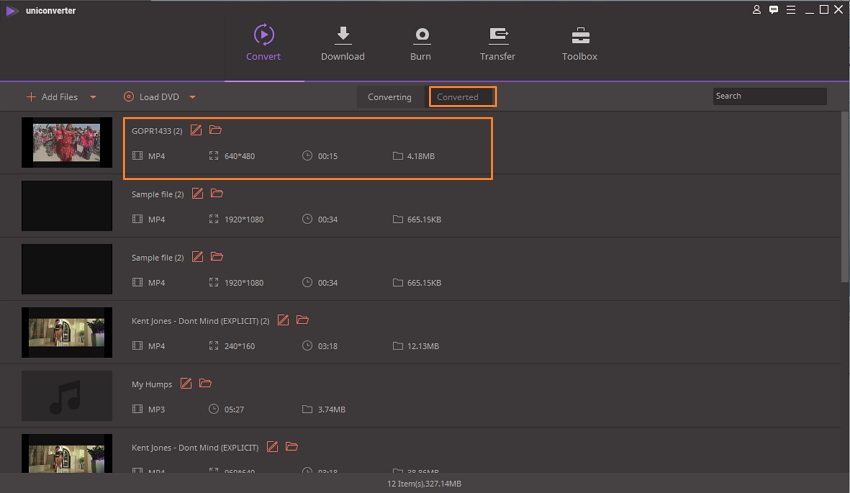The height and width of the screenshot is (493, 850).
Task: Click the 12.13MB file size value
Action: 423,346
